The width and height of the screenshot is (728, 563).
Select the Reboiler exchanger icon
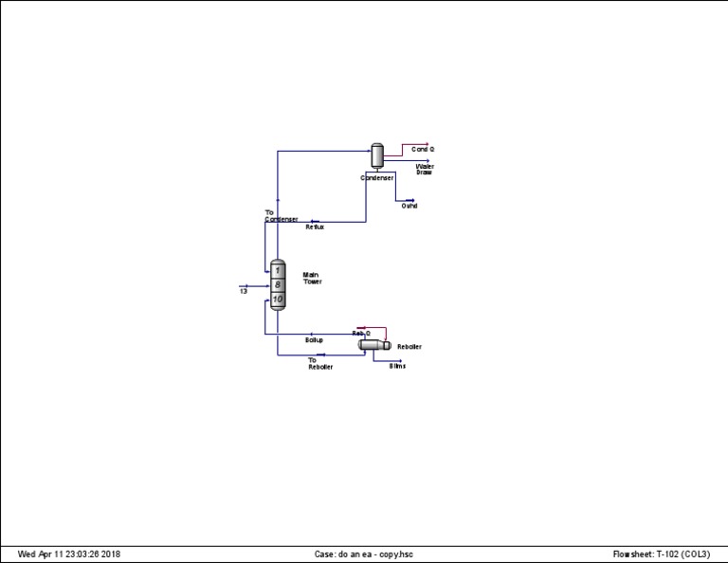tap(374, 345)
